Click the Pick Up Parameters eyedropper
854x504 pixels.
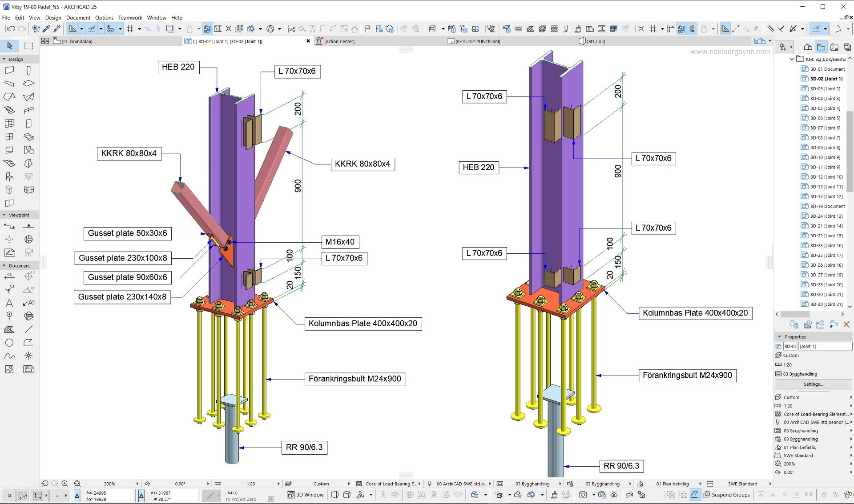46,29
